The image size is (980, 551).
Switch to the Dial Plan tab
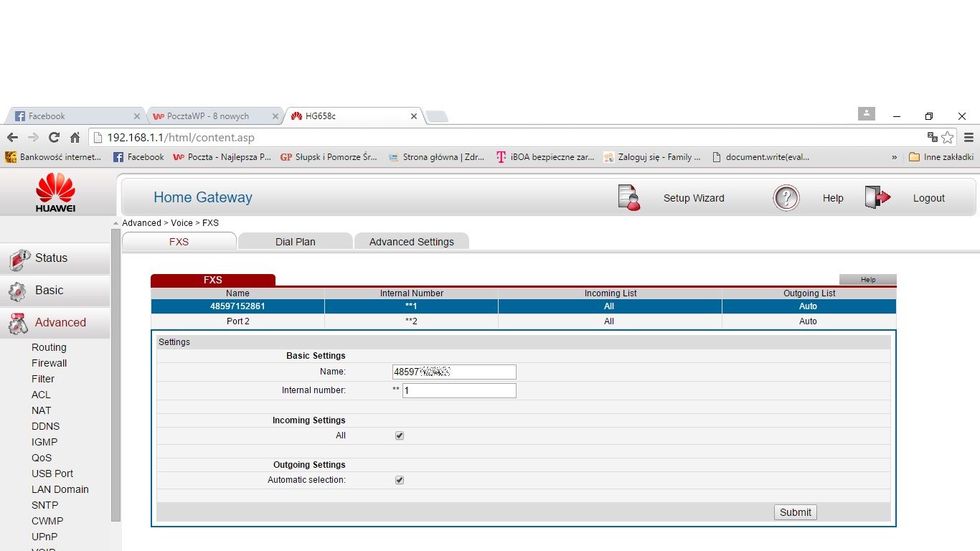tap(295, 242)
